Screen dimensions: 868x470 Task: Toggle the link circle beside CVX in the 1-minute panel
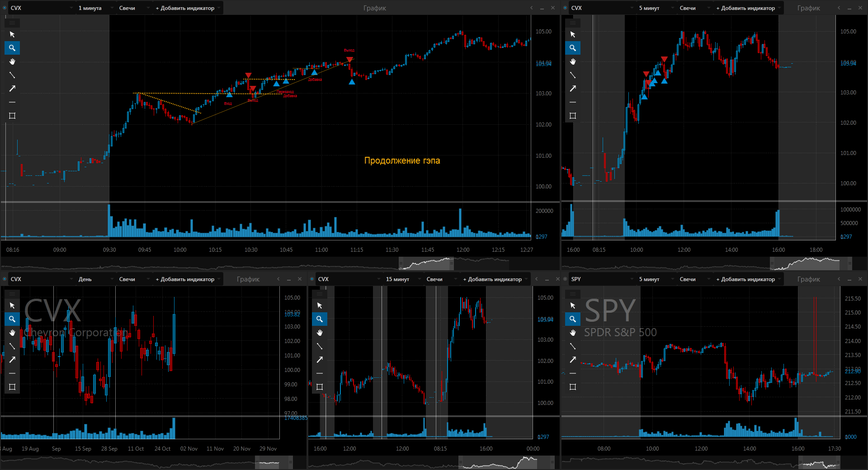[5, 8]
